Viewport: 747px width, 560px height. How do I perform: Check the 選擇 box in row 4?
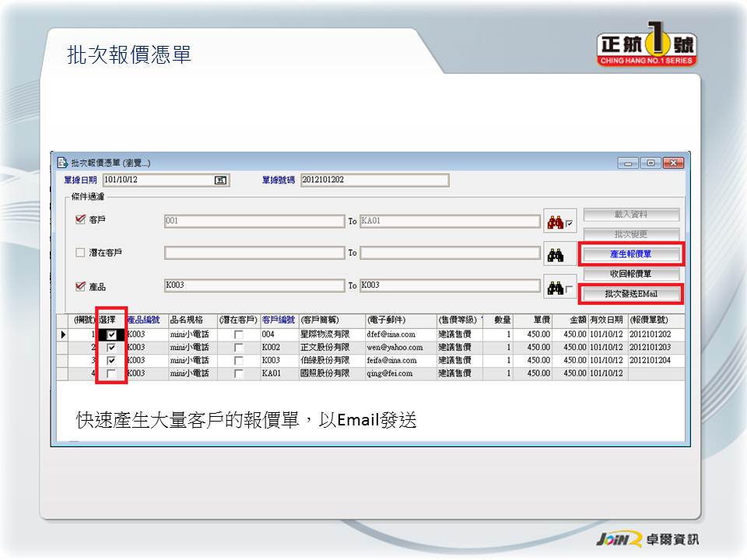pyautogui.click(x=111, y=374)
